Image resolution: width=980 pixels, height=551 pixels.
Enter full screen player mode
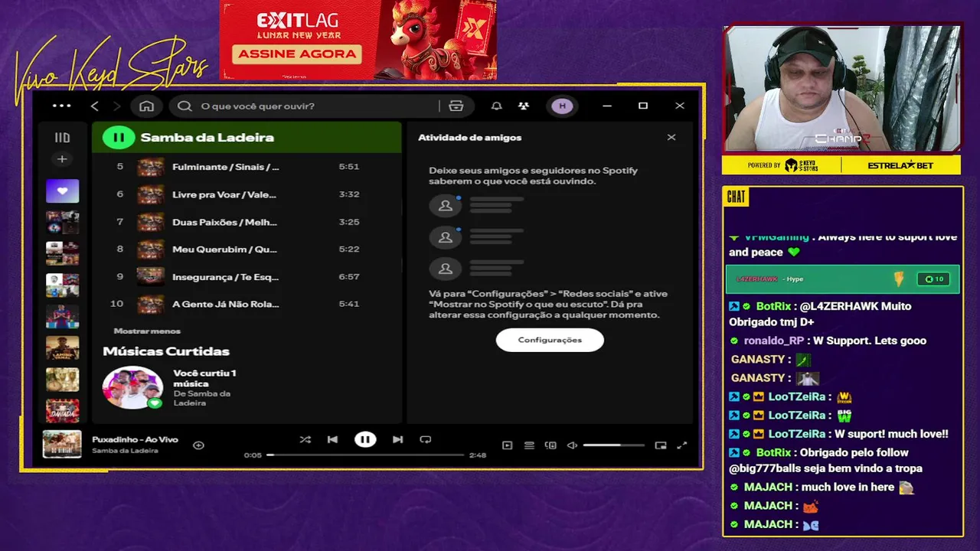[682, 445]
